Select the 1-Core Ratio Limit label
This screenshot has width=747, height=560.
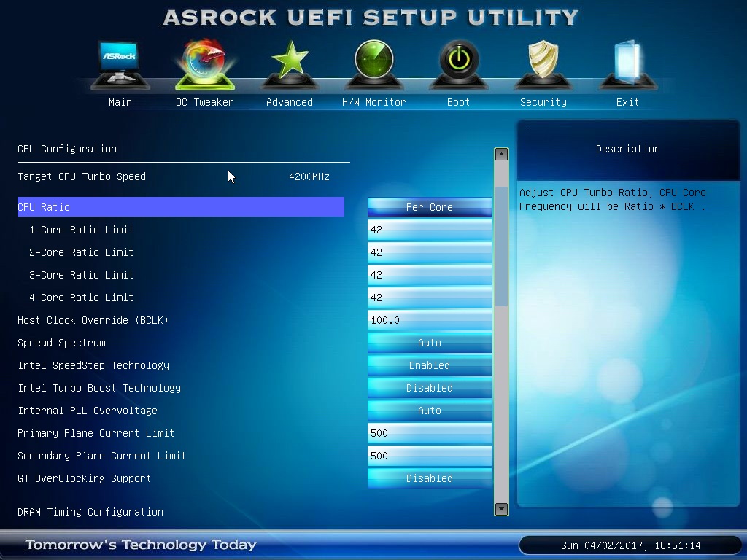tap(81, 230)
